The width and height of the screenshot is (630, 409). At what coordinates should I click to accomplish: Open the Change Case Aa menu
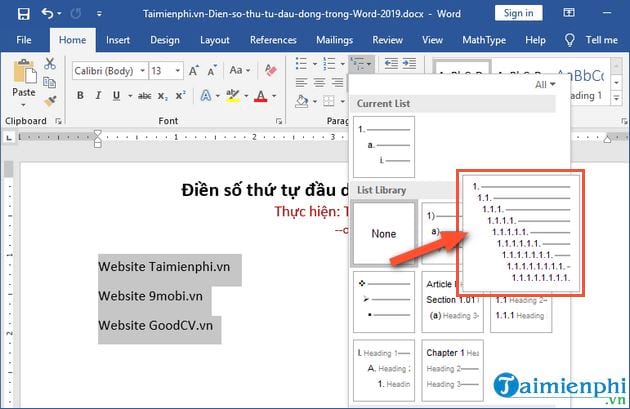(x=239, y=70)
